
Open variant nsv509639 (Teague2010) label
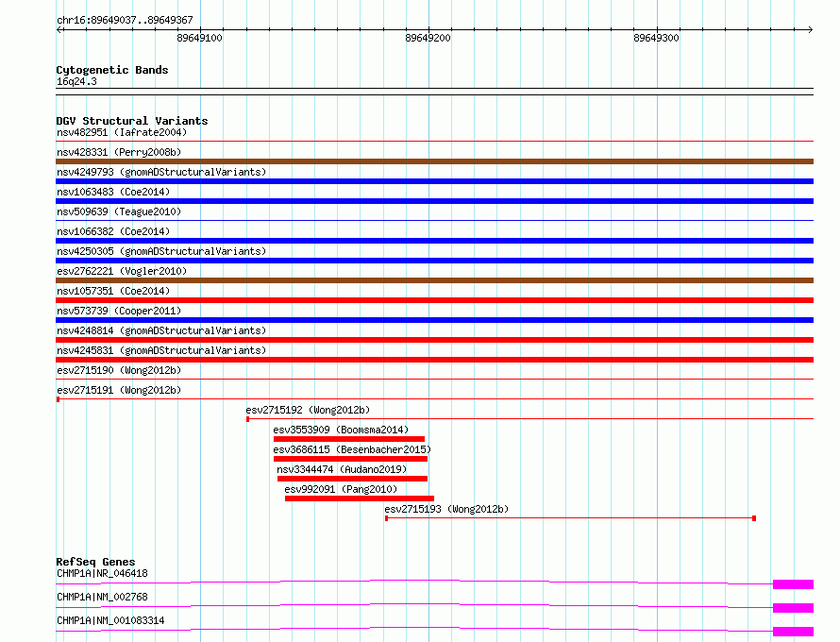119,211
